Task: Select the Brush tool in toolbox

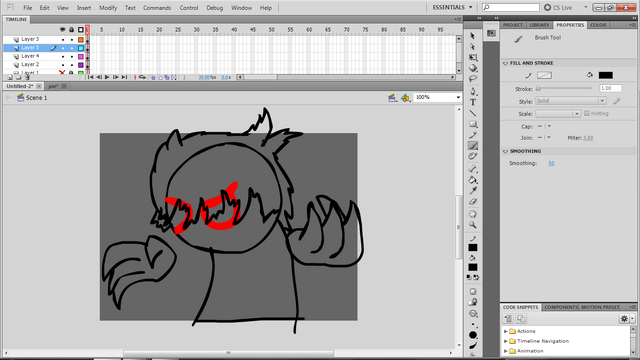Action: coord(473,146)
